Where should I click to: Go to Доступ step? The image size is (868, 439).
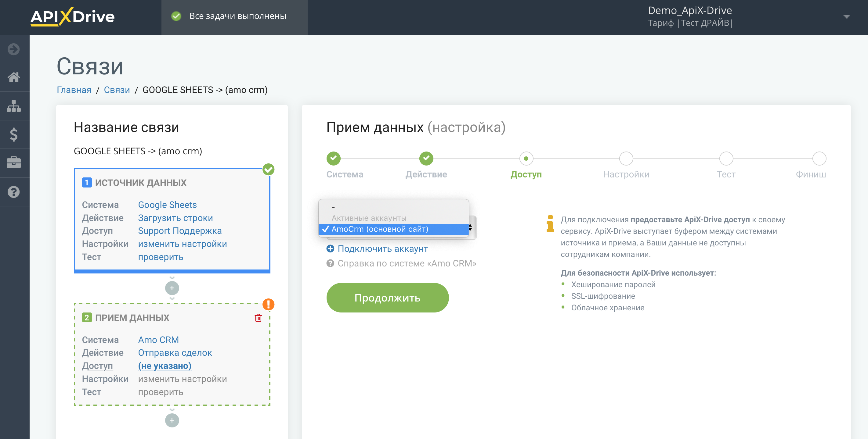(x=526, y=174)
